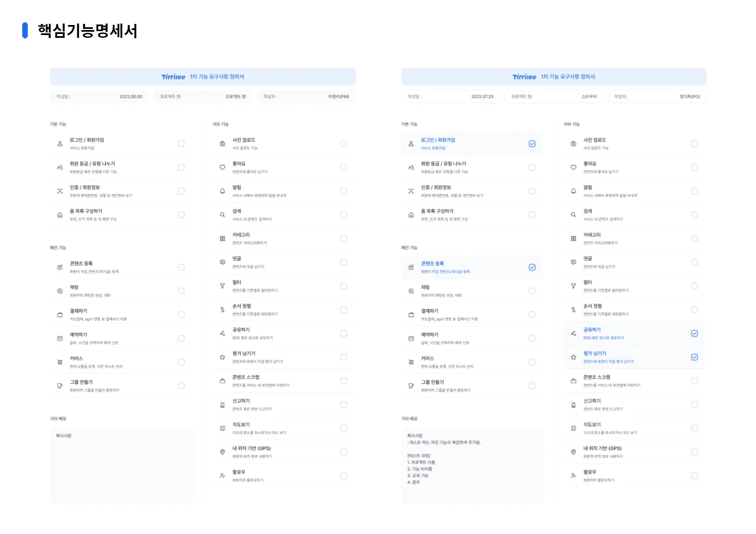Click the 검색 magnifier icon in the blank 2022.00.00 form
Image resolution: width=756 pixels, height=534 pixels.
tap(222, 215)
